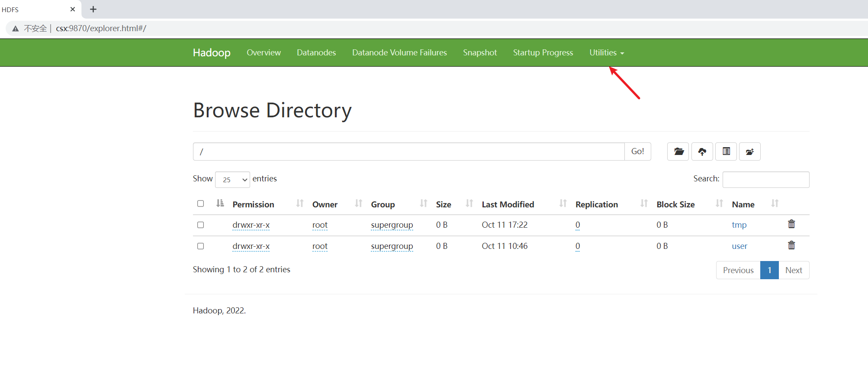Check the tmp row checkbox
The height and width of the screenshot is (374, 868).
point(200,225)
